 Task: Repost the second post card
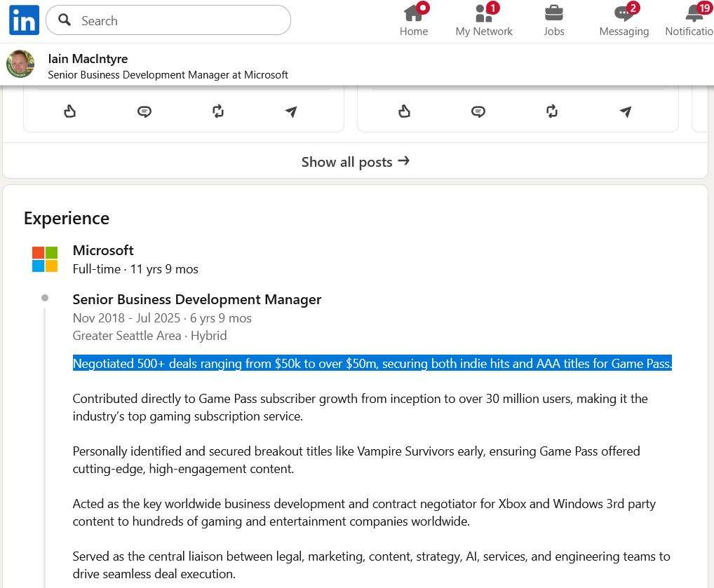tap(552, 111)
